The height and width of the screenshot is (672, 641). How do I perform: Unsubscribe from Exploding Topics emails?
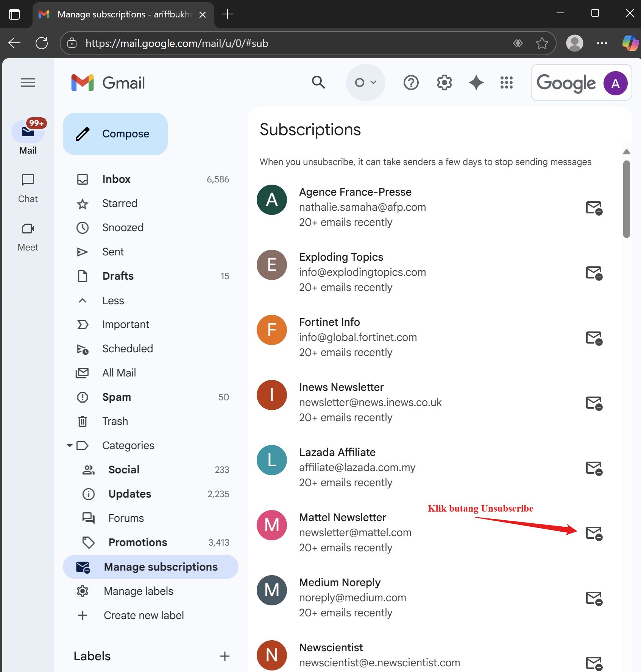(594, 273)
